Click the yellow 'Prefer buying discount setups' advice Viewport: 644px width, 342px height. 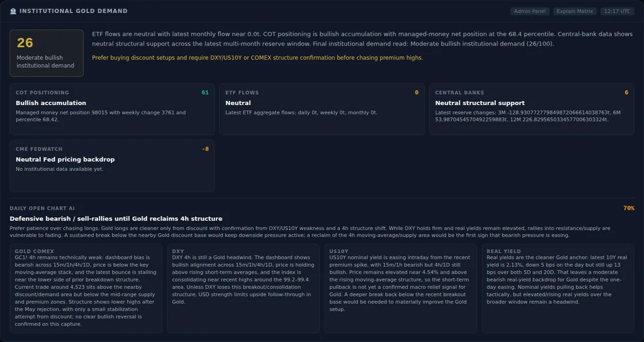(x=258, y=58)
